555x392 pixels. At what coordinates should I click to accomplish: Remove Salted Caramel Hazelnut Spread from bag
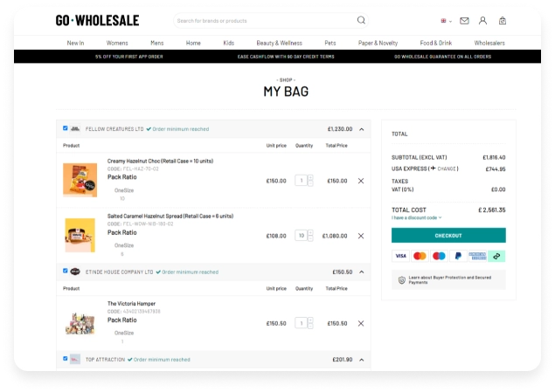tap(361, 236)
